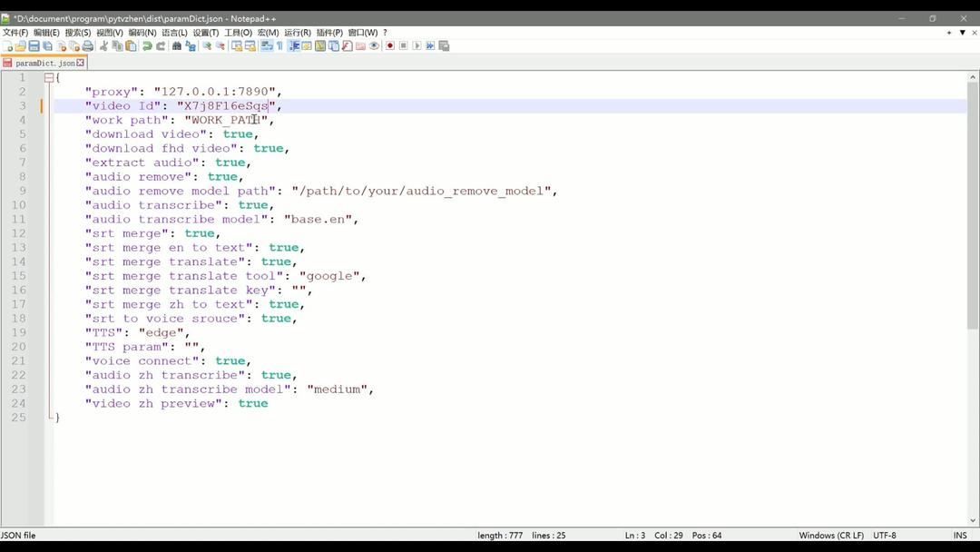Toggle the INS insert mode indicator
This screenshot has height=552, width=980.
960,536
